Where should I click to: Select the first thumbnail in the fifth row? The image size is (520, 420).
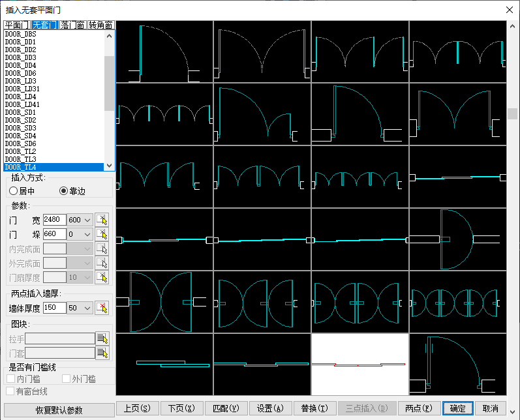pos(164,302)
